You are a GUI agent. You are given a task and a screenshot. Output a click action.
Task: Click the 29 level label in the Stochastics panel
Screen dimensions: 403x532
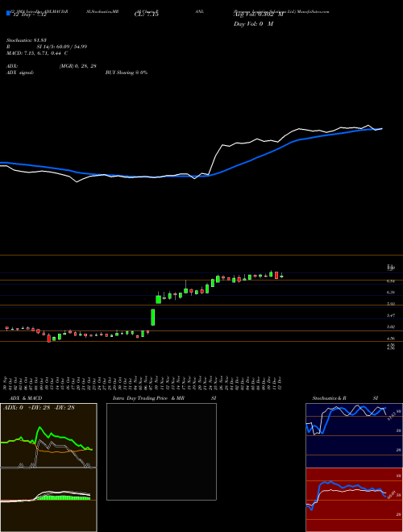point(399,450)
